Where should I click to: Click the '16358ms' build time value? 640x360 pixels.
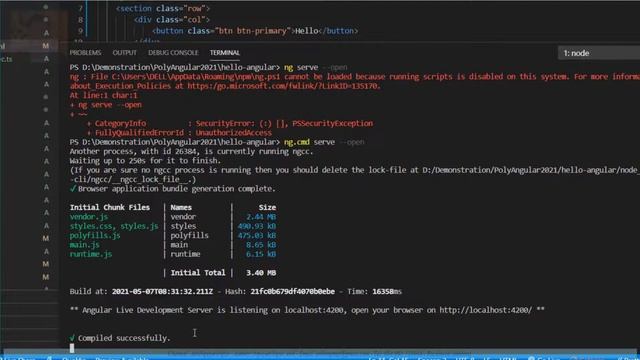387,291
